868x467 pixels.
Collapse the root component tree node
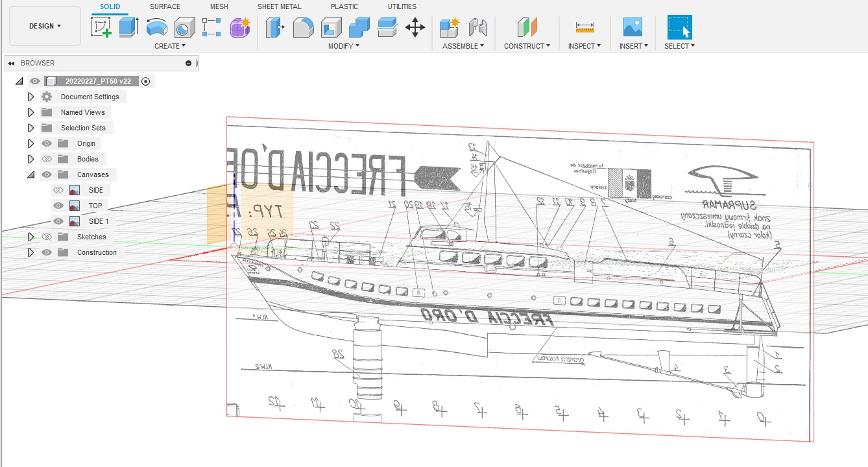pos(19,81)
